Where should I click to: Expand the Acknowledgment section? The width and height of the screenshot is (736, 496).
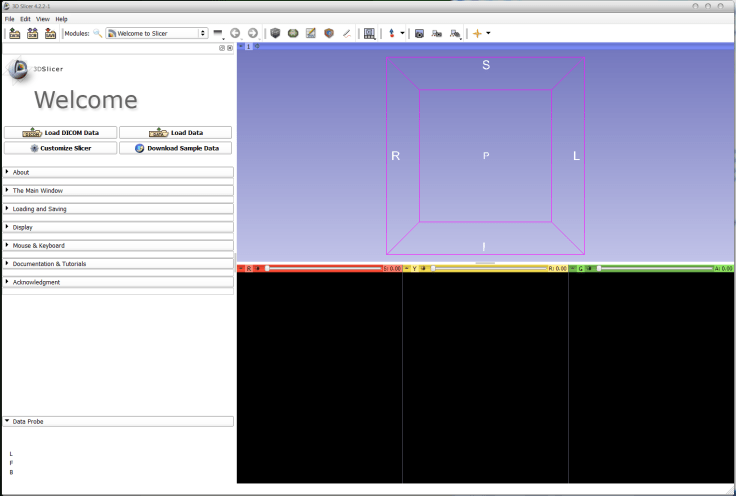118,282
